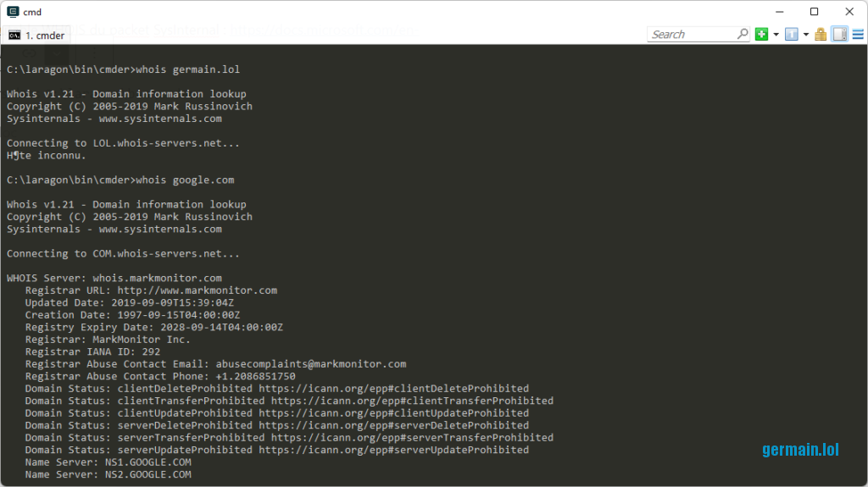Focus the Search input field
This screenshot has width=868, height=487.
click(x=693, y=35)
